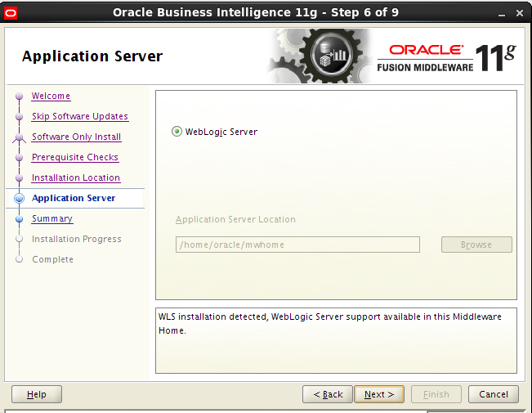Click the Complete step label
Viewport: 532px width, 413px height.
52,259
